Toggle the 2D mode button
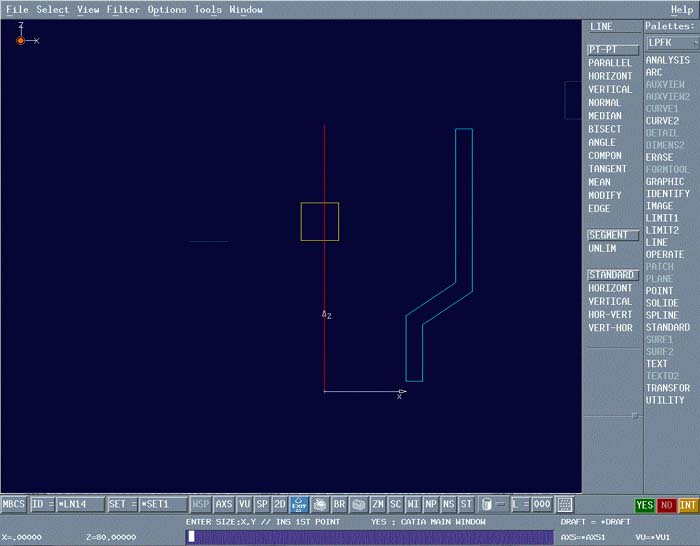 coord(279,504)
